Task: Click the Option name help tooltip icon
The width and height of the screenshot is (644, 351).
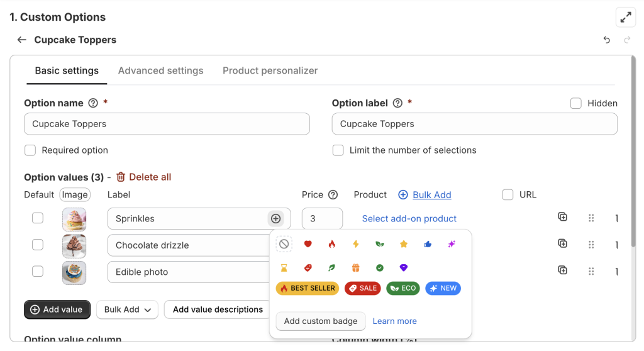Action: point(93,103)
